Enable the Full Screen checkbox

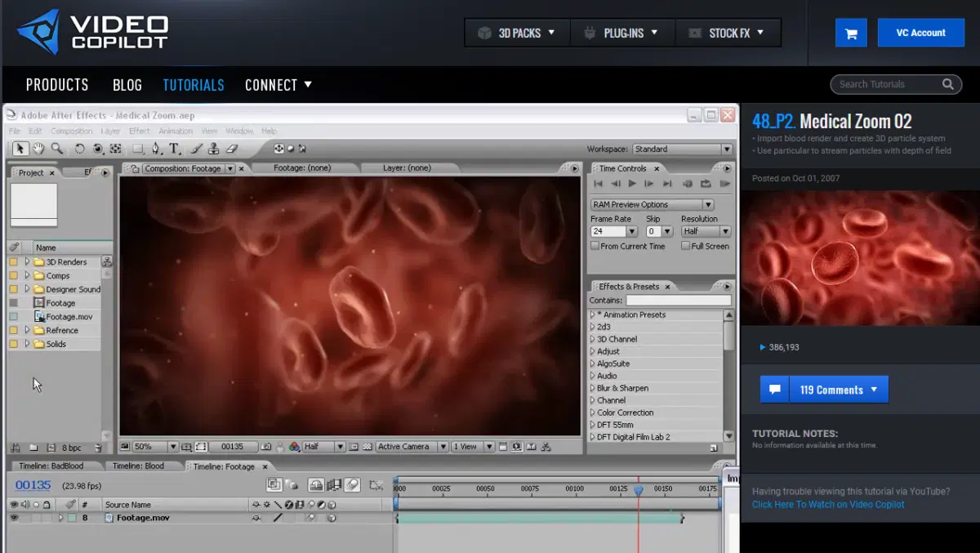[x=686, y=246]
